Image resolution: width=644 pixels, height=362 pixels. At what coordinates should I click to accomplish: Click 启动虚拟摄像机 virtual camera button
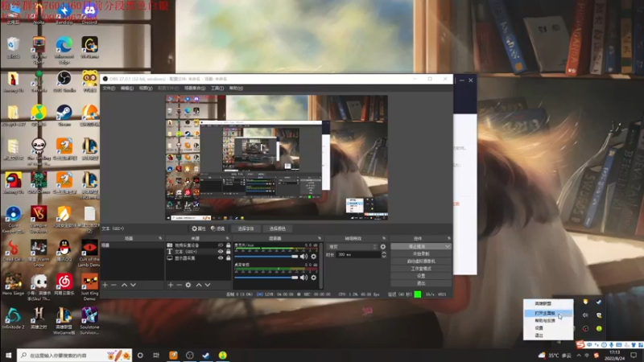[x=421, y=261]
